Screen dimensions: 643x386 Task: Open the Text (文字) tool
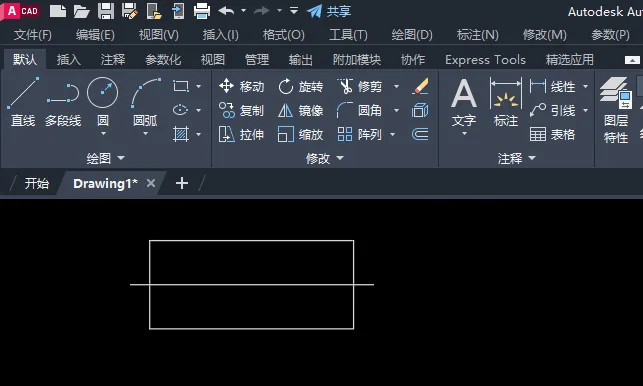(464, 102)
